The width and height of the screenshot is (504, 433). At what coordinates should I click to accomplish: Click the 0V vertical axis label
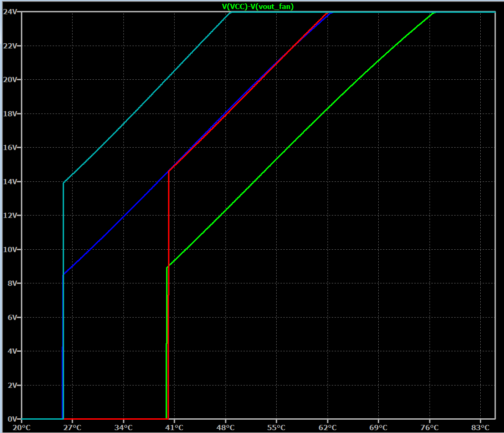pyautogui.click(x=12, y=419)
